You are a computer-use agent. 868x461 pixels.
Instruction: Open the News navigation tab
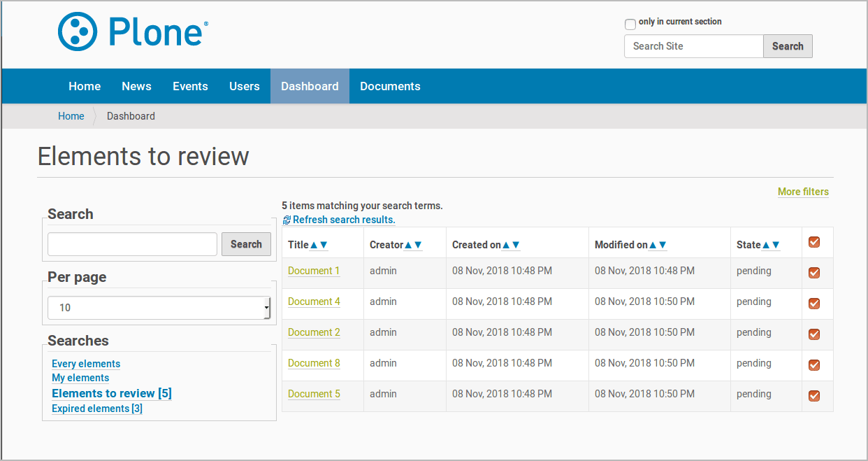(x=136, y=86)
